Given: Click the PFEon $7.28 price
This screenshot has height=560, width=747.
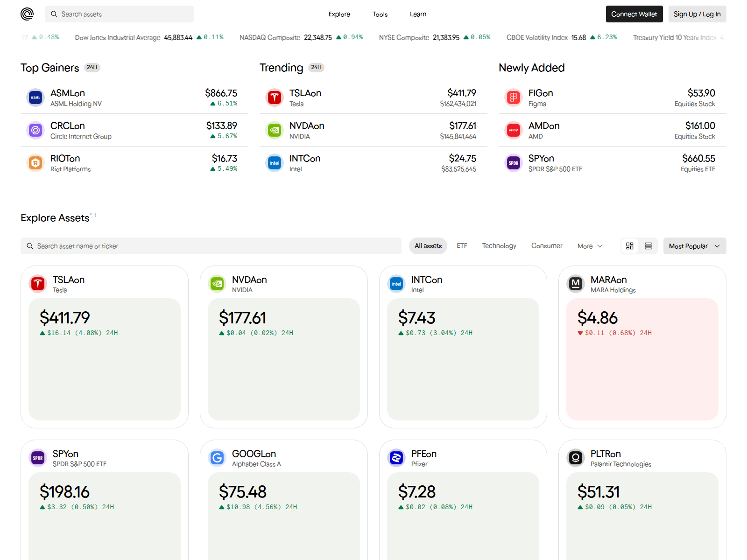Looking at the screenshot, I should tap(417, 492).
